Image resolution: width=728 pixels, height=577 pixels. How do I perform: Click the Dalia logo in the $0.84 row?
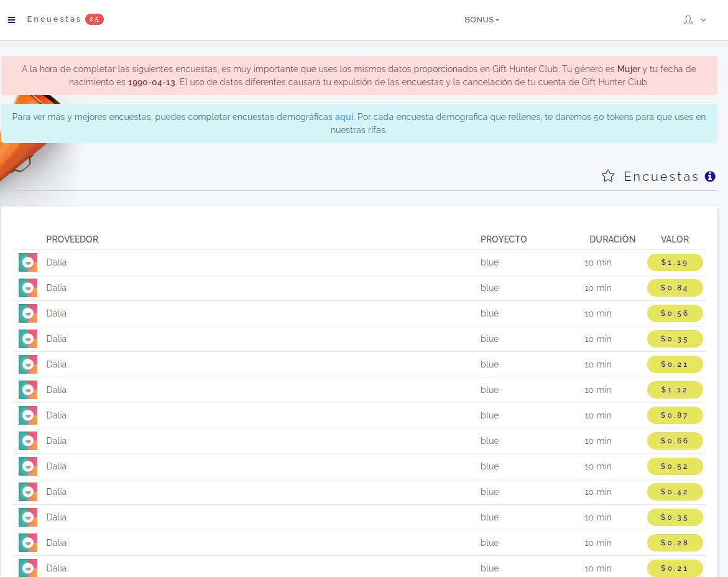click(x=28, y=288)
